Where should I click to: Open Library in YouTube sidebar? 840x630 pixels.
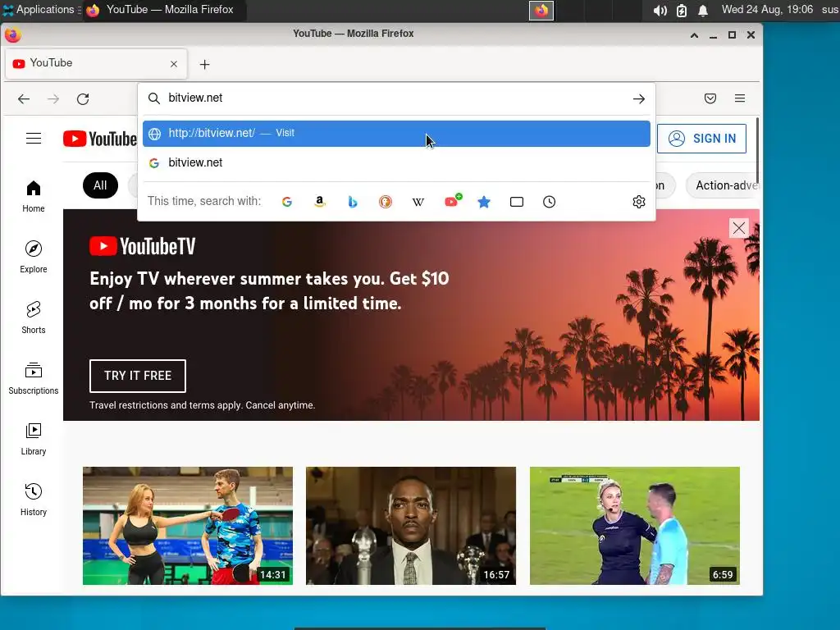(33, 440)
